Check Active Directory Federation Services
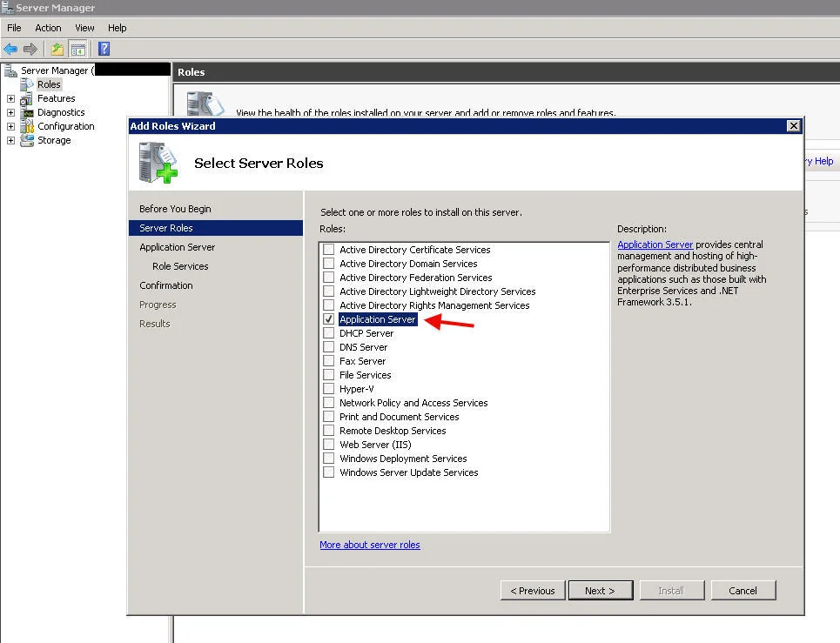 329,278
